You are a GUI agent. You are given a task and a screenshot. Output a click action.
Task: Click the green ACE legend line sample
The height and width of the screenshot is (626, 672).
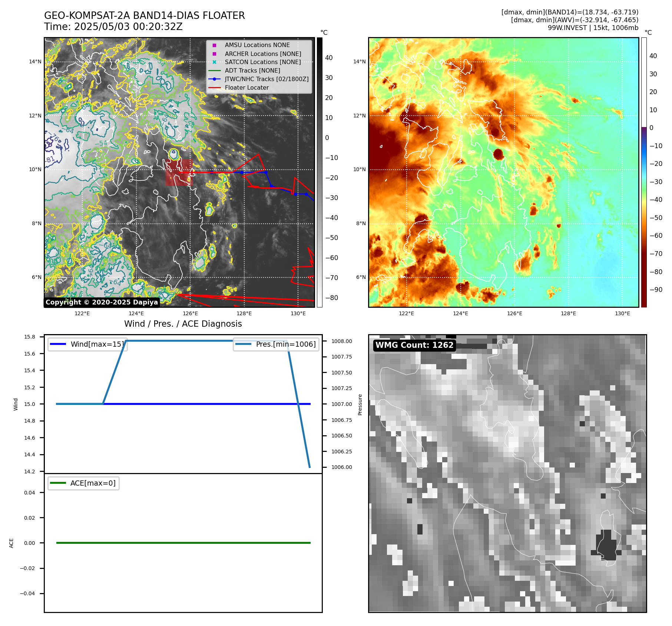point(58,483)
